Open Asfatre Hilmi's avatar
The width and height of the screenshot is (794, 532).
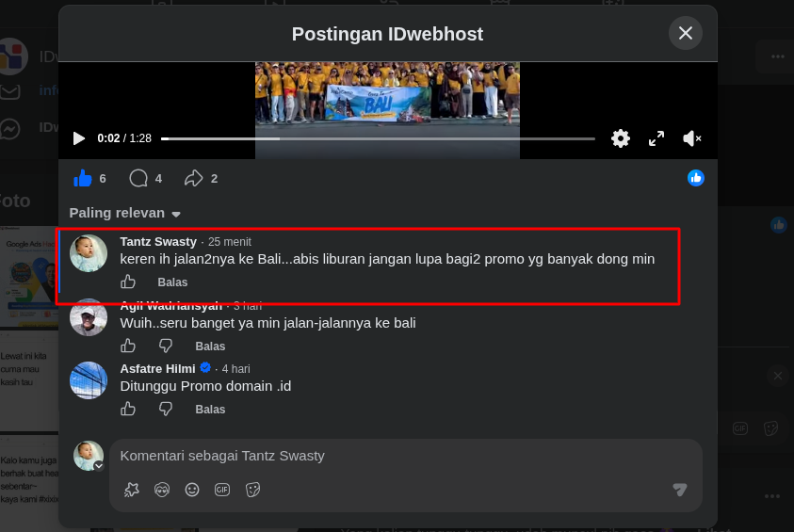point(89,380)
